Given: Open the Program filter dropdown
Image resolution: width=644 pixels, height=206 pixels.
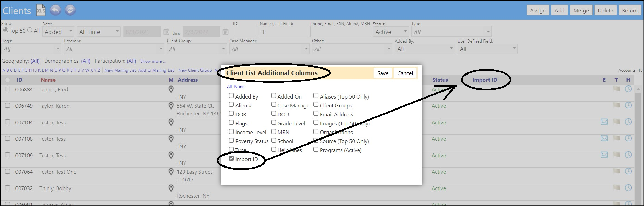Looking at the screenshot, I should pyautogui.click(x=114, y=49).
